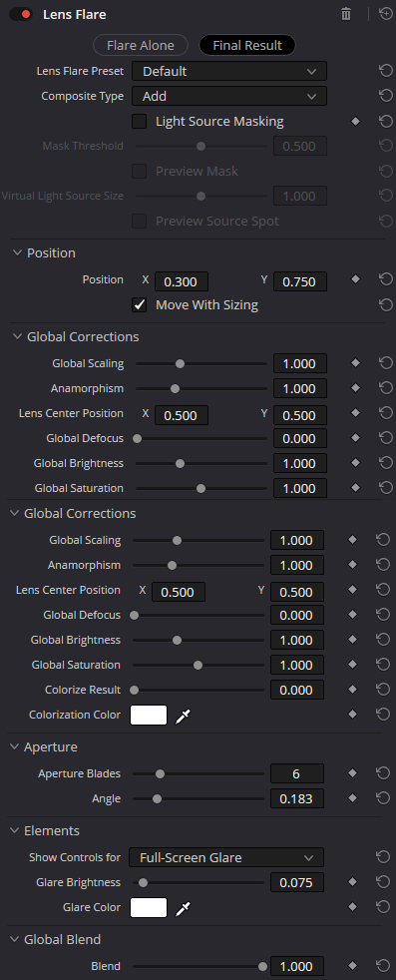
Task: Pick Colorization Color with the eyedropper
Action: pos(183,716)
